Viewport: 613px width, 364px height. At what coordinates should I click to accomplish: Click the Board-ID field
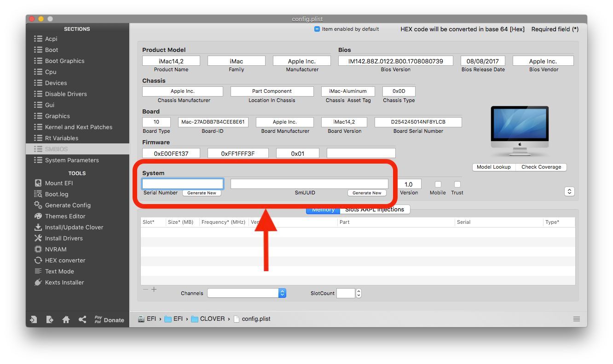tap(213, 122)
